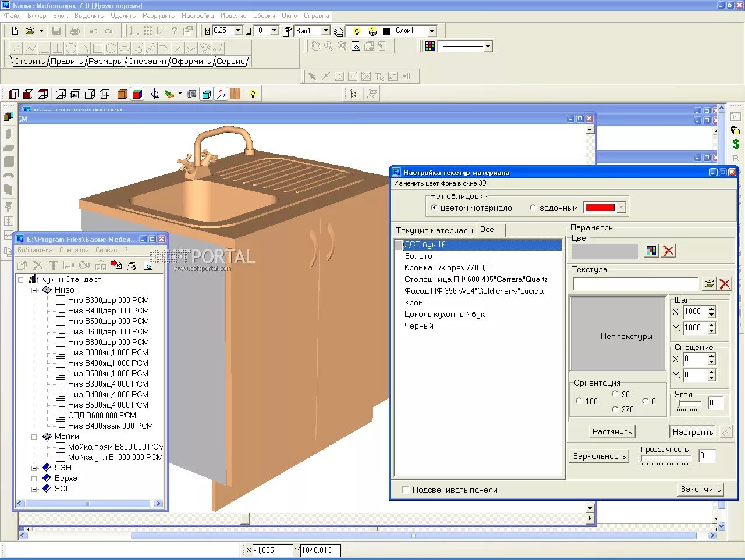Toggle the cyan perspective box icon

[x=207, y=94]
